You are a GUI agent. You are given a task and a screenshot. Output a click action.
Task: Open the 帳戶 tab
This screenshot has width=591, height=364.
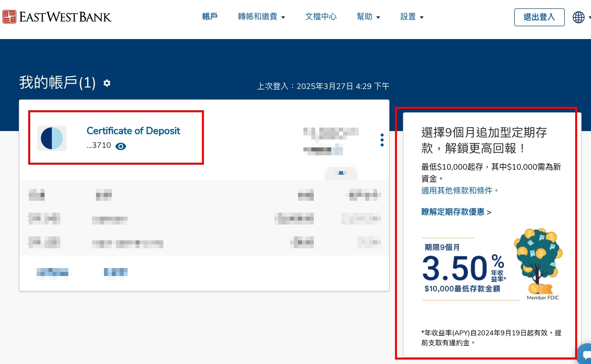pyautogui.click(x=209, y=16)
